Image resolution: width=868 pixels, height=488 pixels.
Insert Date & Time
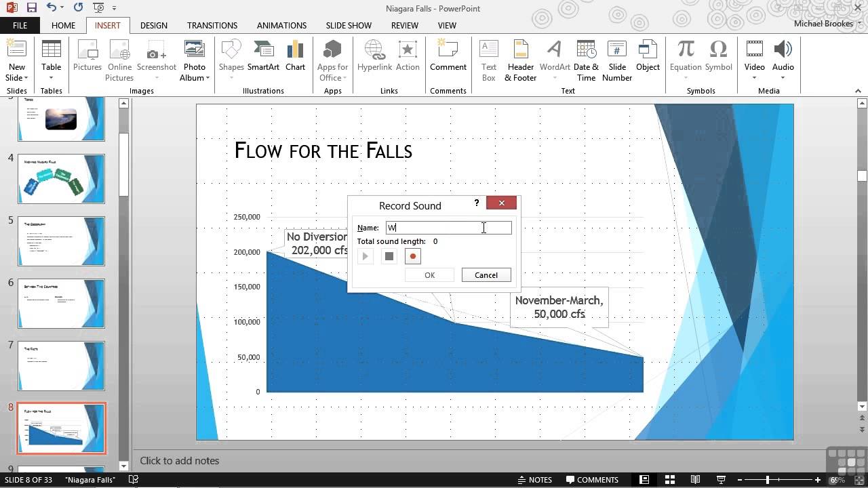point(586,60)
